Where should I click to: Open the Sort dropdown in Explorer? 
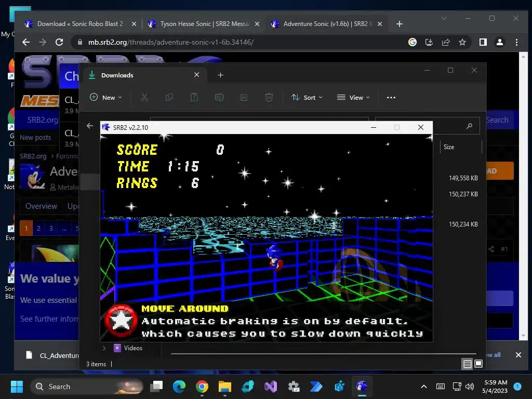307,97
